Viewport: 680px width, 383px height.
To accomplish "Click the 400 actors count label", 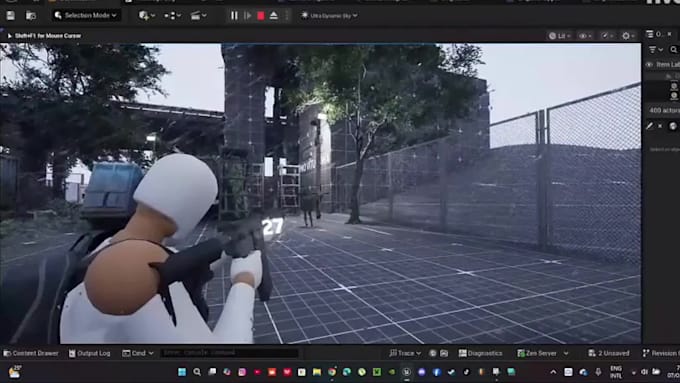I will tap(664, 111).
